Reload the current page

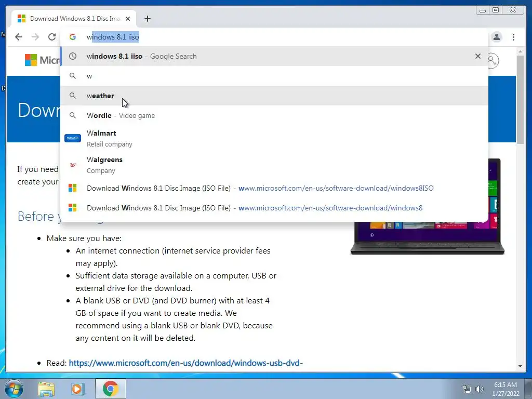[x=52, y=37]
